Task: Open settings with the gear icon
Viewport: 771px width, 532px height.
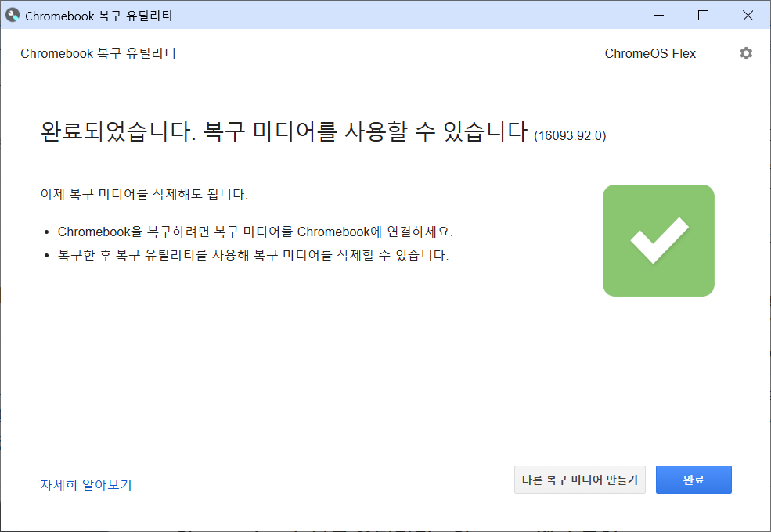Action: tap(746, 53)
